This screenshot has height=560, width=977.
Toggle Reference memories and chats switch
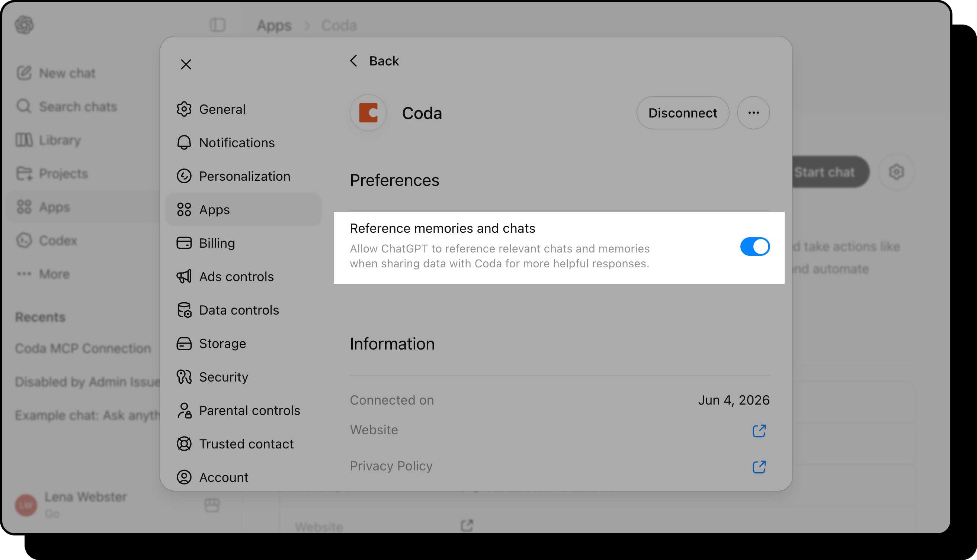755,247
